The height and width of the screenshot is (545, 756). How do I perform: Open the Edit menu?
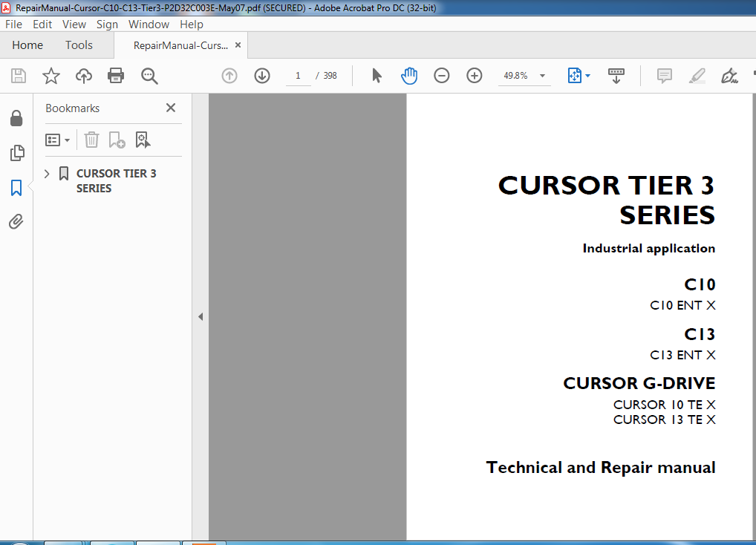[x=42, y=24]
